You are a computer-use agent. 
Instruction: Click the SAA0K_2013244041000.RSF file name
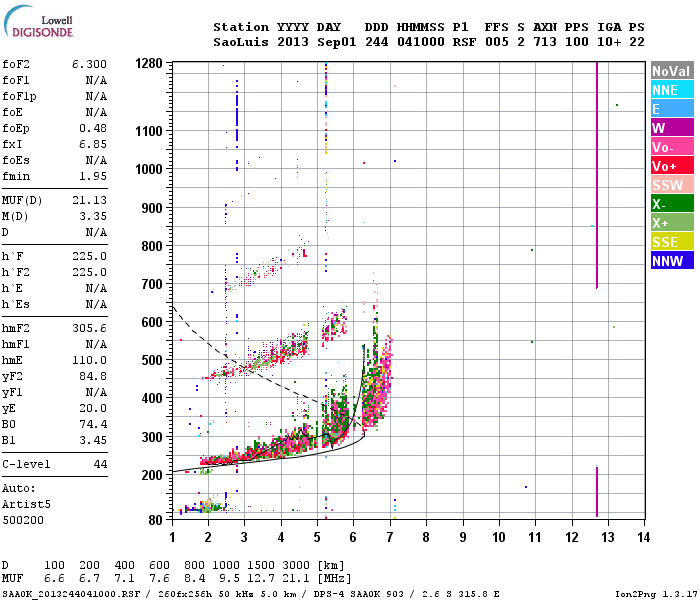pyautogui.click(x=71, y=594)
